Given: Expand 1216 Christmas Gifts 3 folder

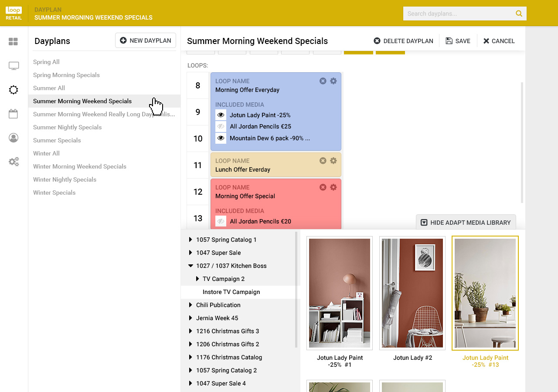Looking at the screenshot, I should 191,331.
